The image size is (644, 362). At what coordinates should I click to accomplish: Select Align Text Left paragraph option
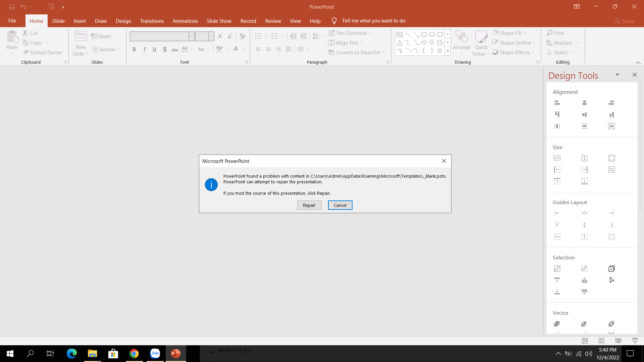coord(258,49)
